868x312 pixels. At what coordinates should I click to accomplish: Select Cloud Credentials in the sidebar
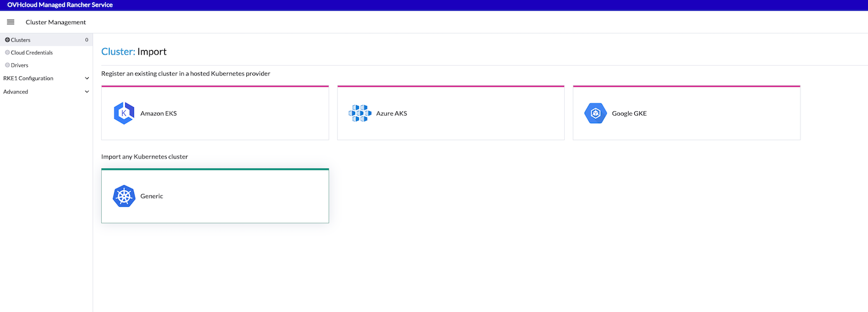coord(32,53)
